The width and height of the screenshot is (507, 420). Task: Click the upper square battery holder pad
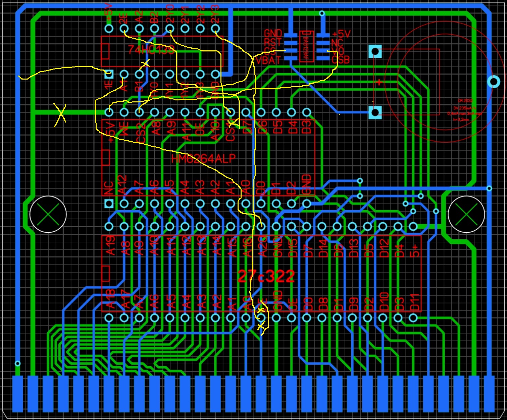375,52
